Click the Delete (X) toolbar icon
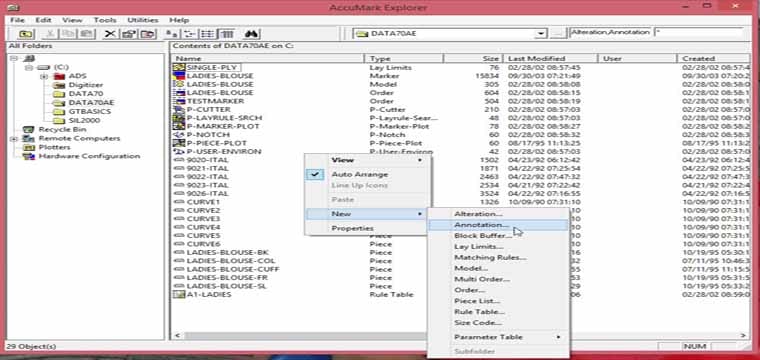Screen dimensions: 760x360 [111, 33]
